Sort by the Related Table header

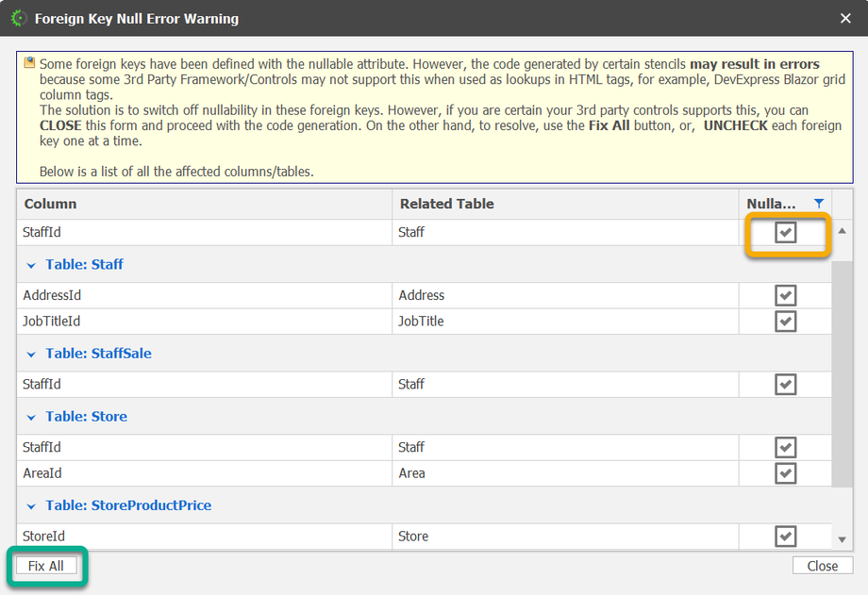click(x=564, y=204)
